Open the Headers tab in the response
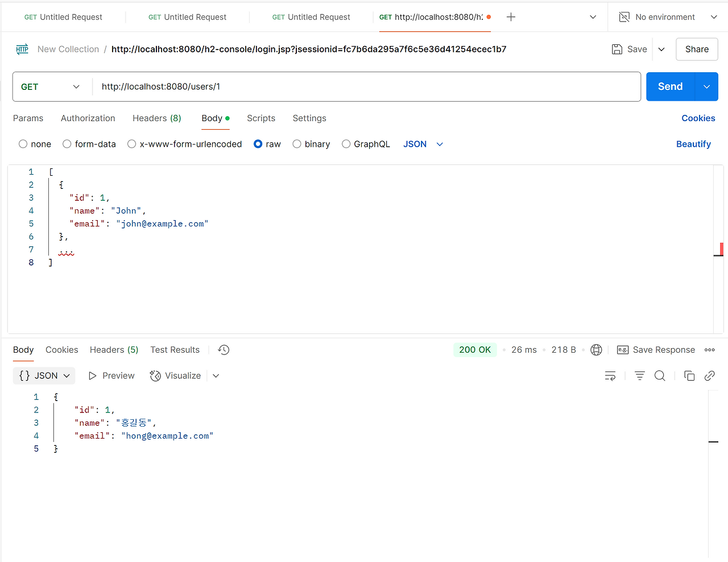Screen dimensions: 728x562 coord(113,349)
